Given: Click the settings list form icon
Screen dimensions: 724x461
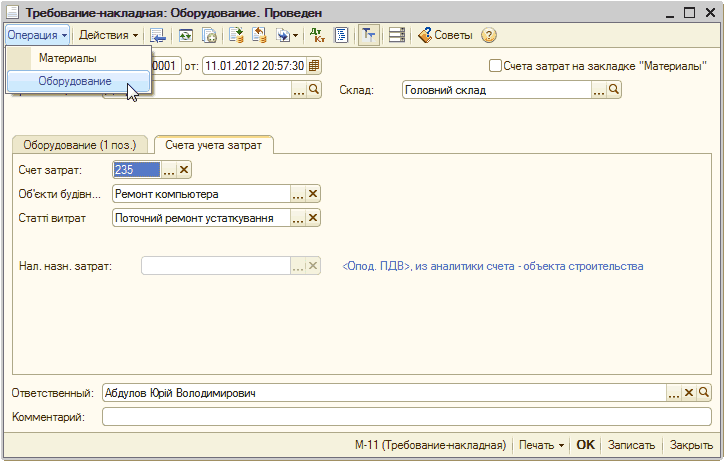Looking at the screenshot, I should tap(397, 35).
